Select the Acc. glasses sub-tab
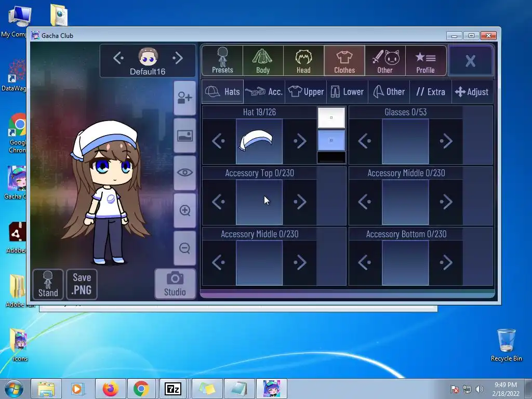The height and width of the screenshot is (399, 532). pos(264,91)
